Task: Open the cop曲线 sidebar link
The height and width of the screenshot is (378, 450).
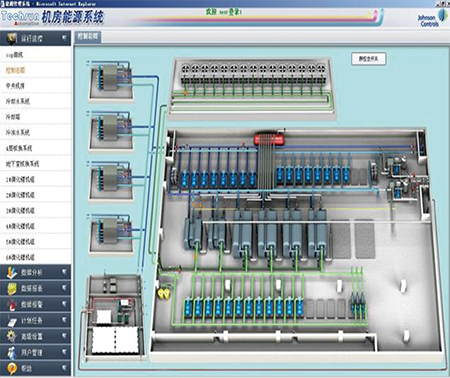Action: (14, 55)
